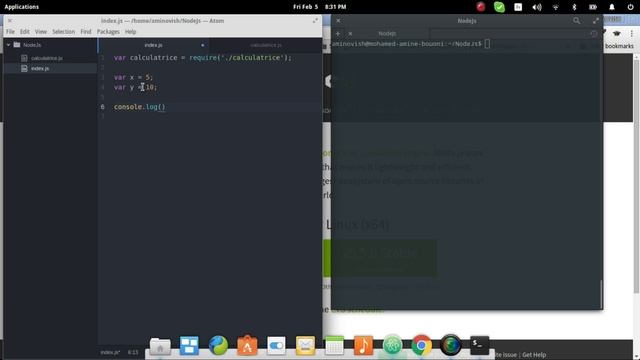Click the terminal command prompt line

click(x=410, y=44)
